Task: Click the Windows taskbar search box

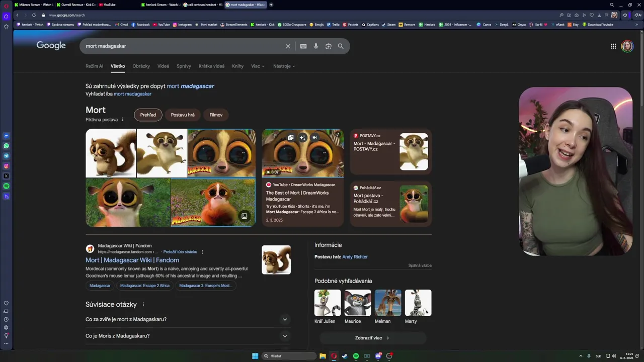Action: tap(289, 356)
